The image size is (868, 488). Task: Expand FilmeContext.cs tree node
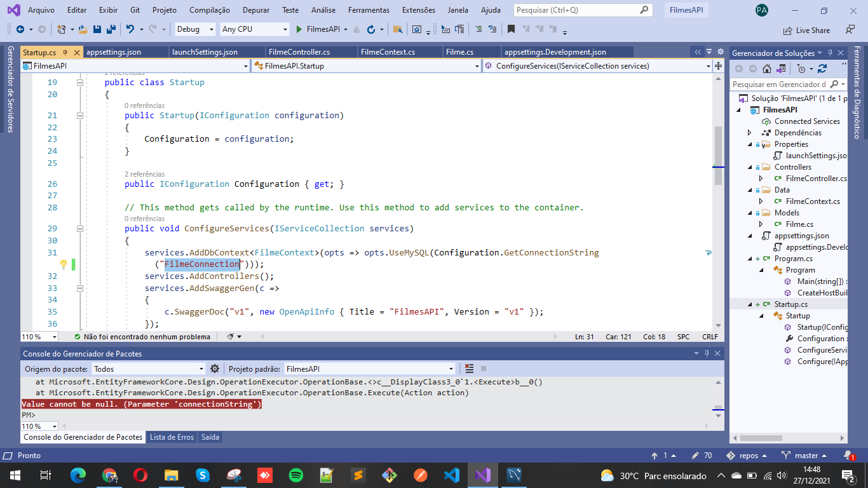(x=761, y=201)
